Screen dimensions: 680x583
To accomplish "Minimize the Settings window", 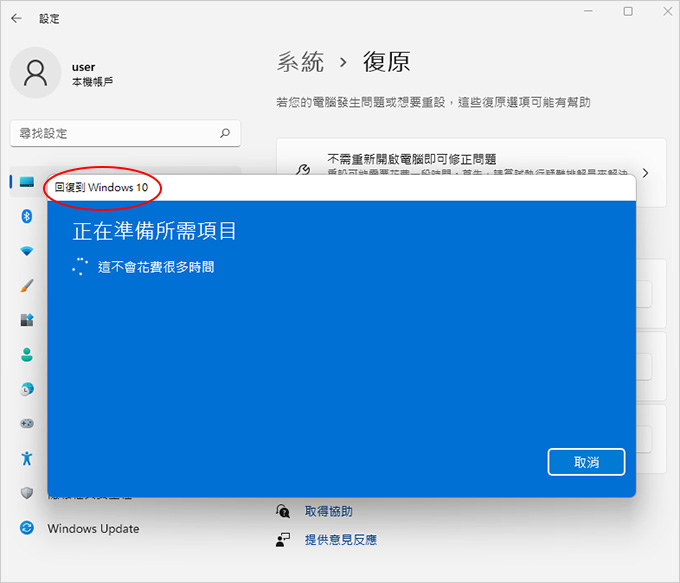I will [588, 11].
